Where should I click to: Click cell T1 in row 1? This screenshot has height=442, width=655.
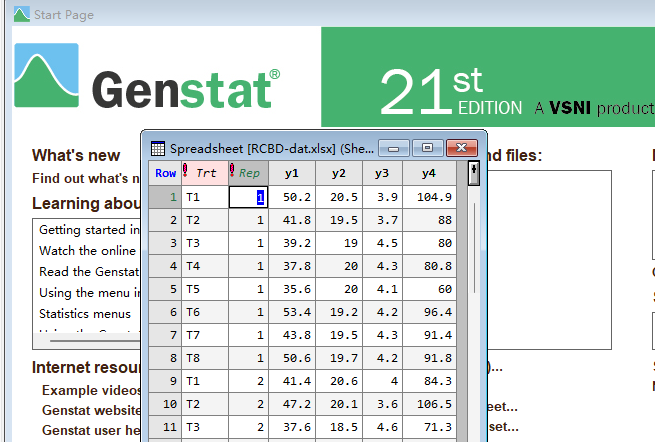205,197
